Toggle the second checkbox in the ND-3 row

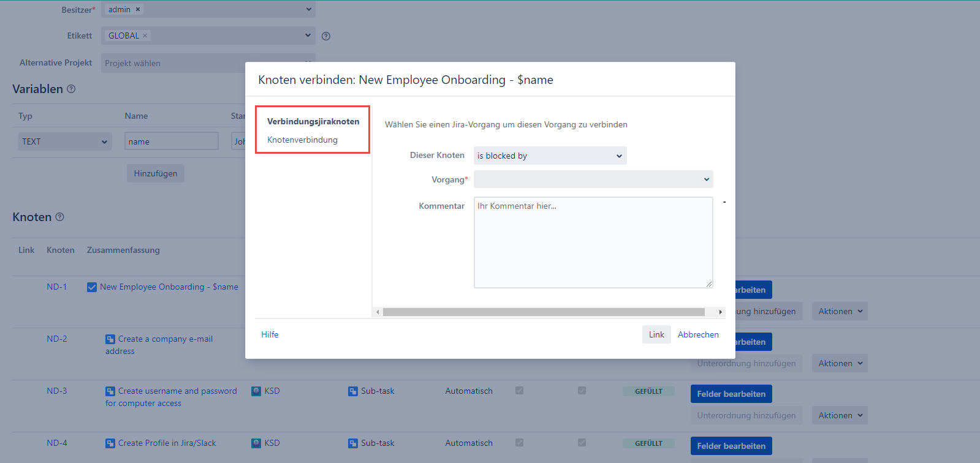pos(582,391)
